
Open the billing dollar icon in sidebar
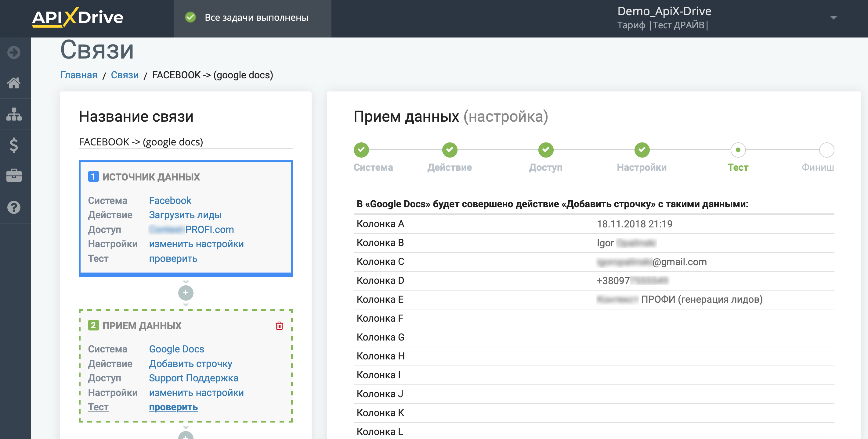tap(14, 145)
